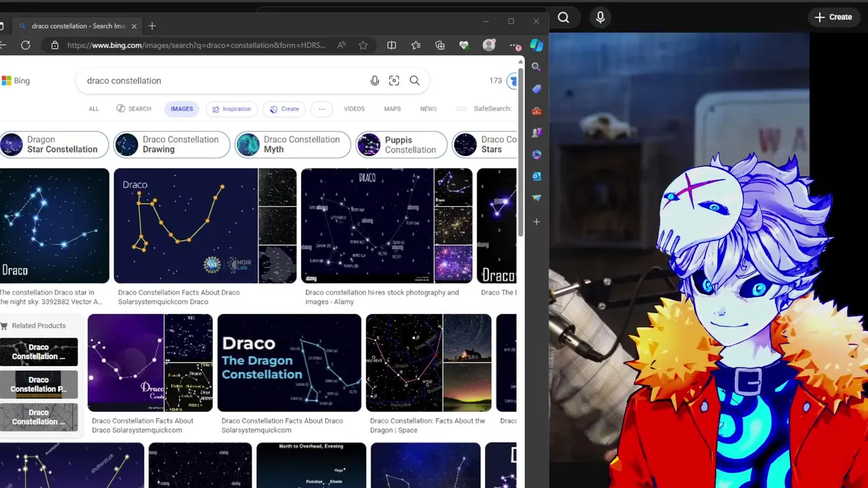Click YouTube search magnifier icon
This screenshot has height=488, width=868.
tap(564, 18)
